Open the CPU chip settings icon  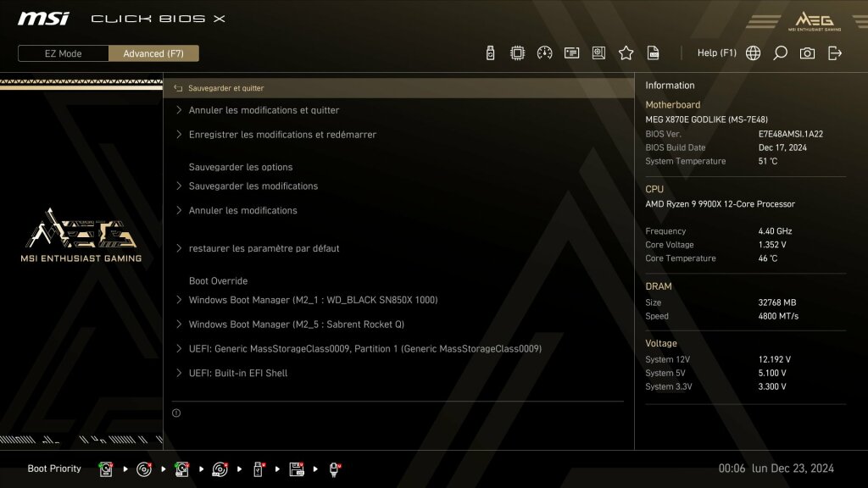coord(517,53)
